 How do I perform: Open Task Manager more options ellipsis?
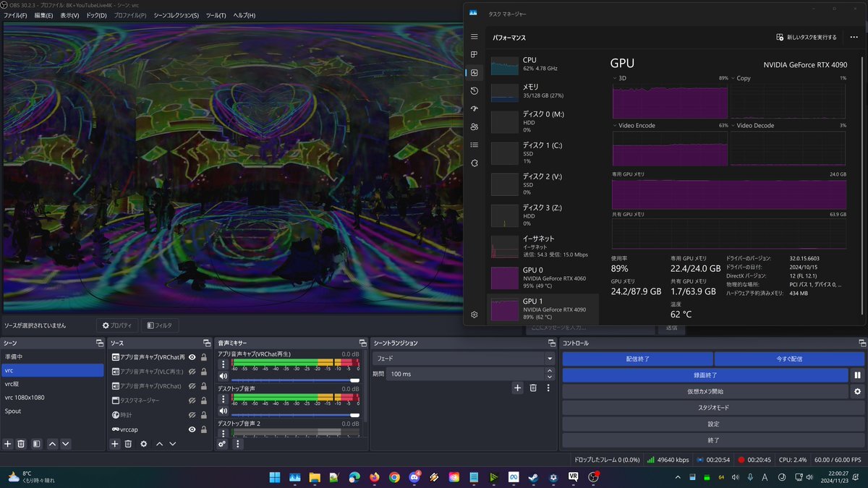854,37
